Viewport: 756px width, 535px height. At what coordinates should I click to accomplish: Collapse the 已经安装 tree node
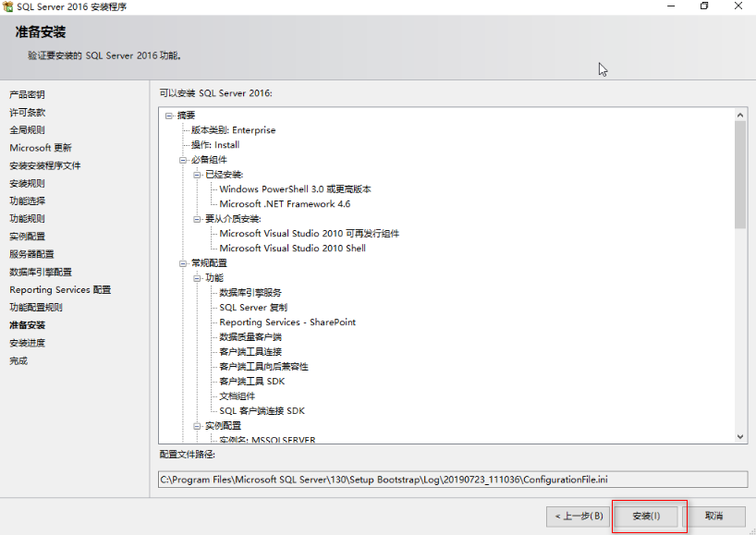[197, 175]
